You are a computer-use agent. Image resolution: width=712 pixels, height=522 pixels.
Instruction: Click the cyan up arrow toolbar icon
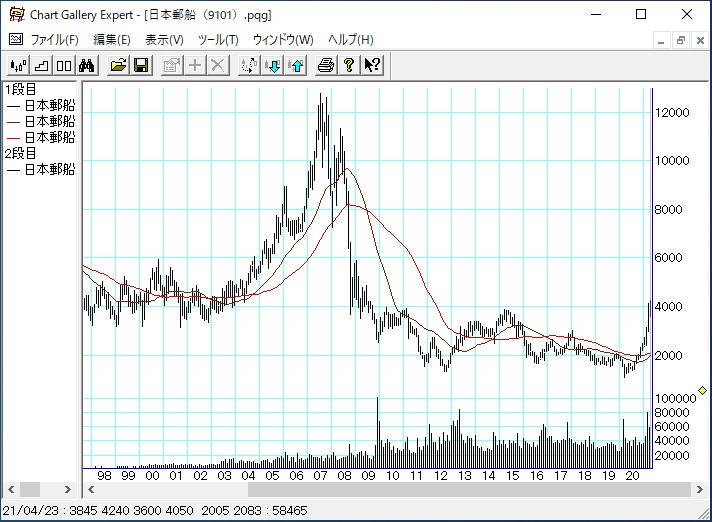point(296,66)
